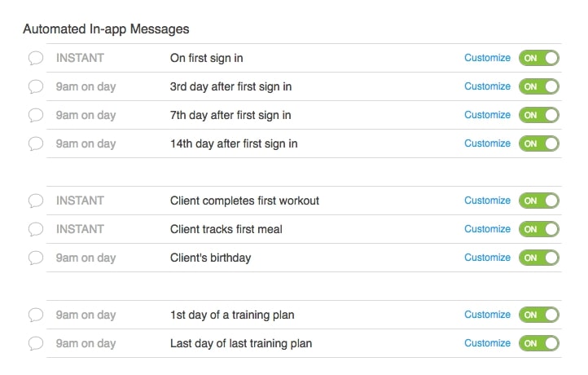Click speech bubble icon beside first workout message
This screenshot has height=375, width=588.
[35, 201]
